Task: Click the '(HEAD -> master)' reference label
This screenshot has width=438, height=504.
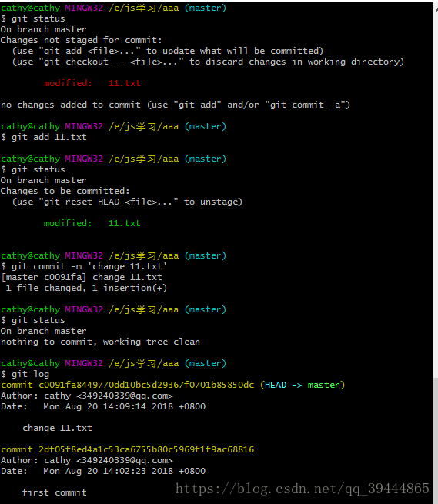Action: point(303,385)
